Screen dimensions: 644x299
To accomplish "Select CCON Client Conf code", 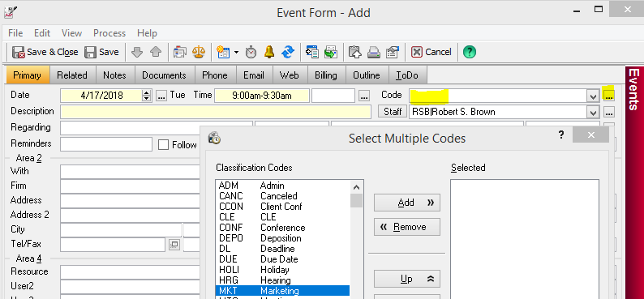I will 282,207.
